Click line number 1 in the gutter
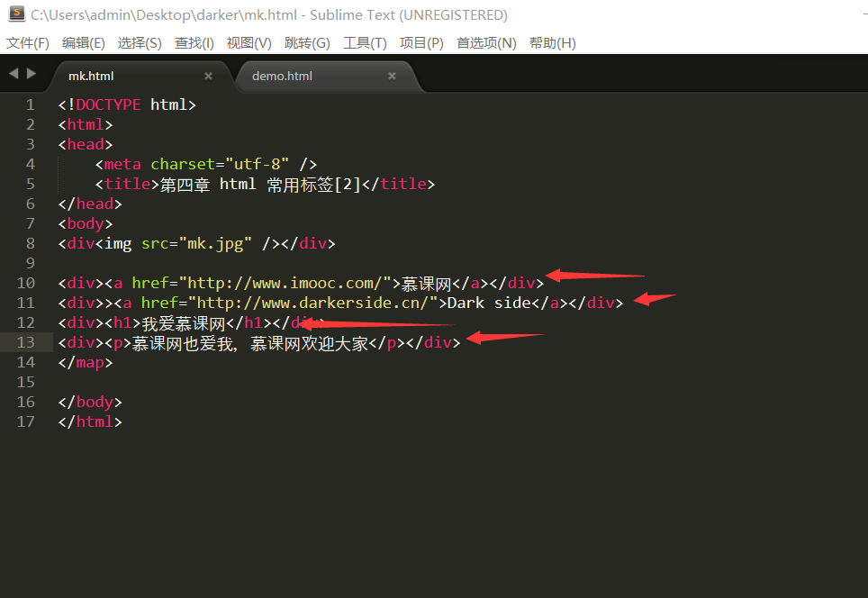 click(x=31, y=104)
